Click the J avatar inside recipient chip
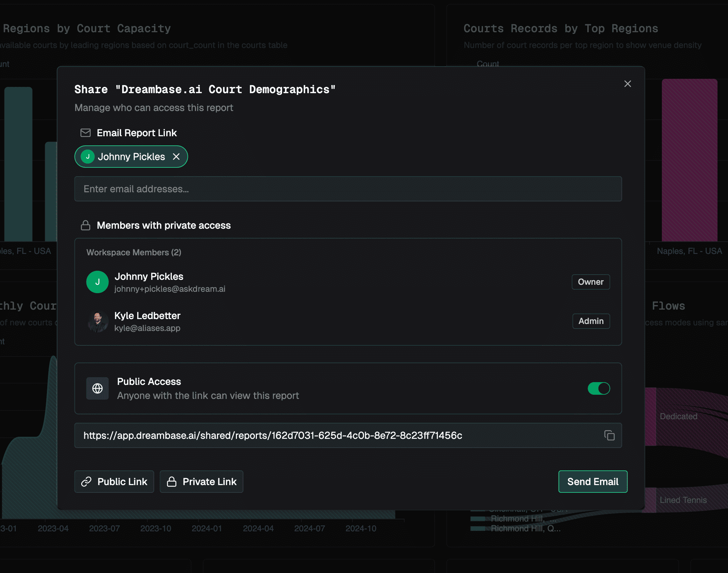The image size is (728, 573). 88,157
